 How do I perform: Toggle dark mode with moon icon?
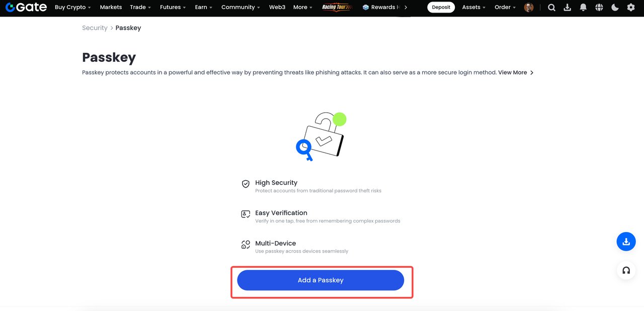615,8
